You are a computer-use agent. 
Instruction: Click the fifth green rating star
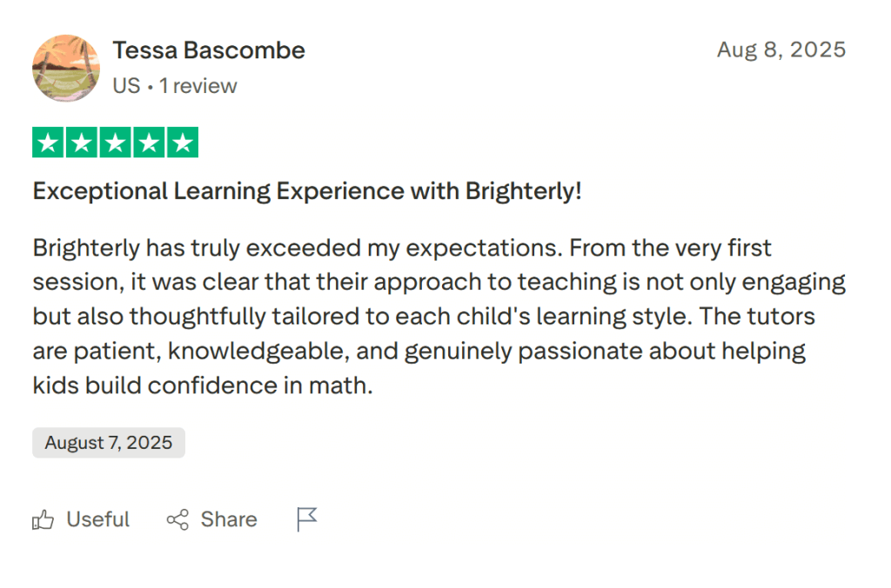click(181, 143)
